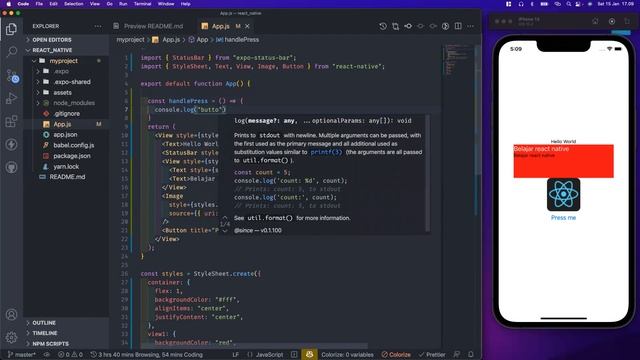Open Accounts menu in activity bar

(11, 315)
